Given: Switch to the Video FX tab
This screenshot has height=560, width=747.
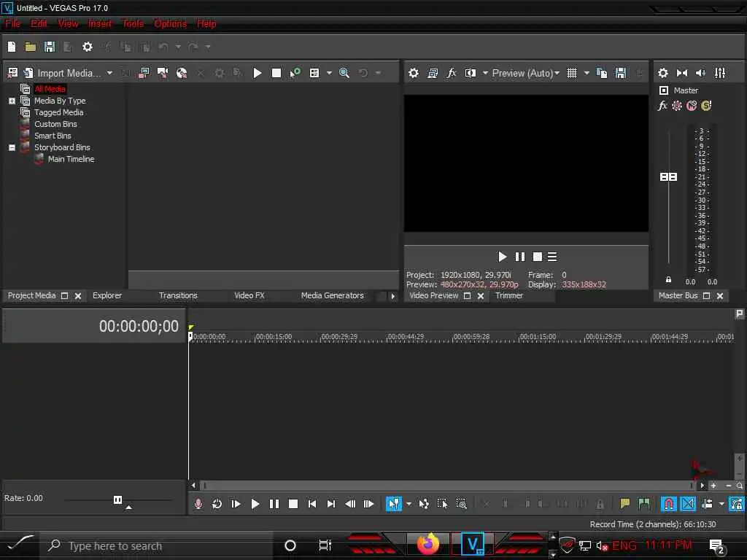Looking at the screenshot, I should click(249, 296).
